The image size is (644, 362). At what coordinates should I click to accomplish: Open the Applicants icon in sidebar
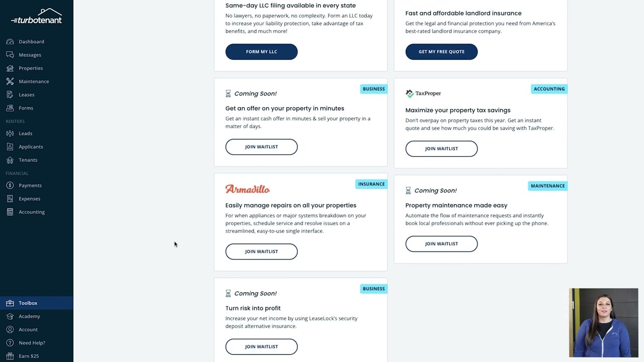coord(10,147)
